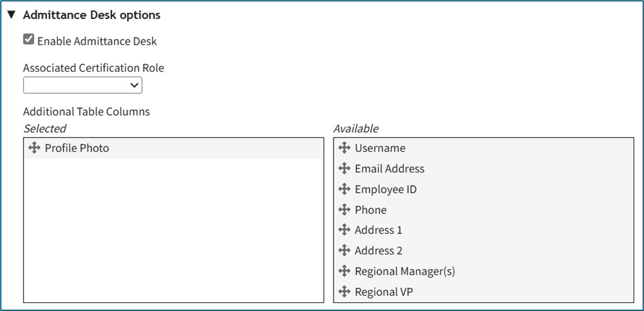Viewport: 644px width, 311px height.
Task: Click the drag handle icon next to Username
Action: (344, 148)
